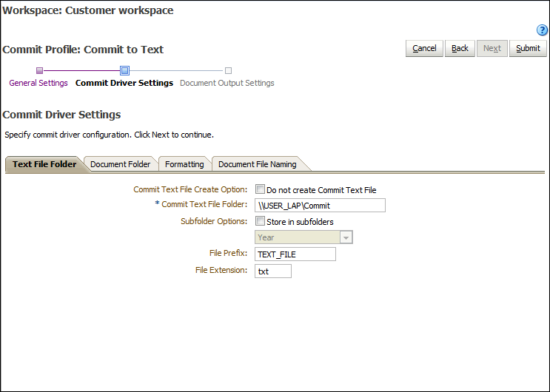Open the help icon

pyautogui.click(x=542, y=30)
